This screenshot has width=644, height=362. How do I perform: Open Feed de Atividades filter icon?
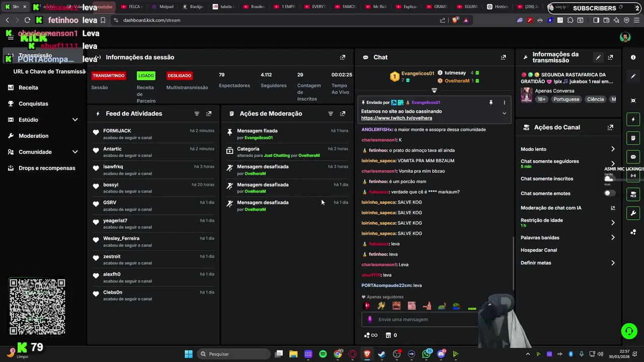click(197, 114)
